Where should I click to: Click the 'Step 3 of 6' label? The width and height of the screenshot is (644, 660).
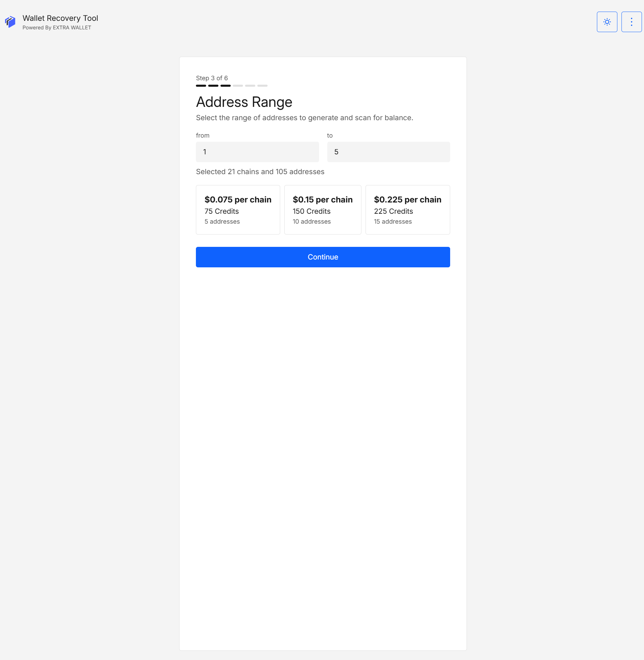[x=212, y=78]
